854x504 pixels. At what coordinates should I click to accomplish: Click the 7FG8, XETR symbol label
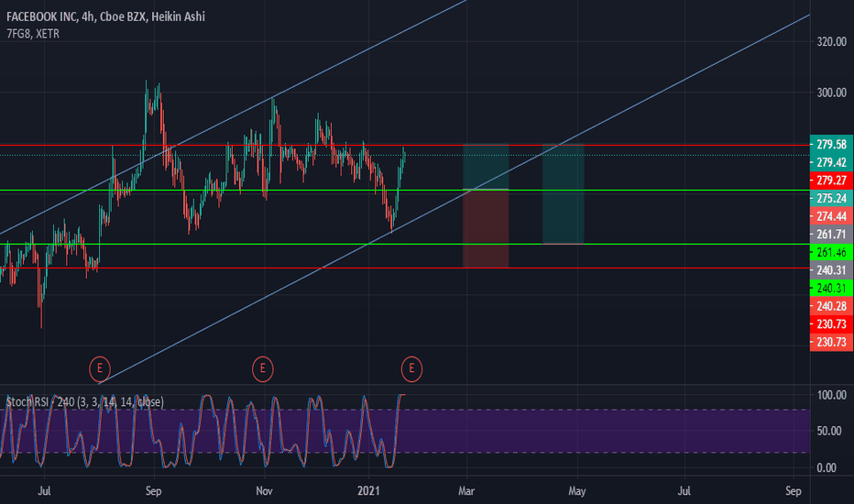(x=33, y=34)
